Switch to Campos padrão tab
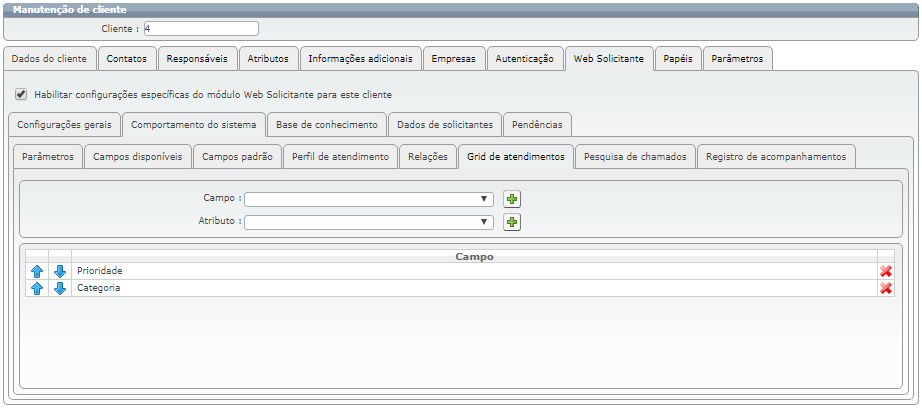The height and width of the screenshot is (408, 922). (x=238, y=157)
